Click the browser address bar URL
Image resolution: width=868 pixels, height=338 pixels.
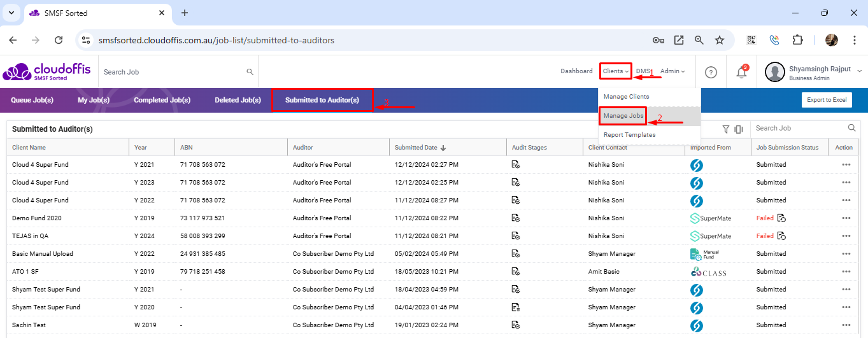[217, 40]
